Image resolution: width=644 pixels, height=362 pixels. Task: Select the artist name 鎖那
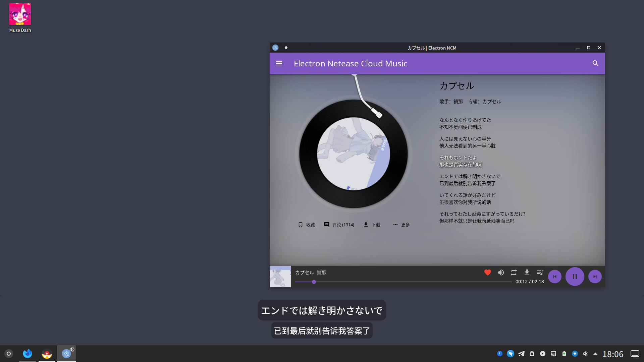coord(321,273)
